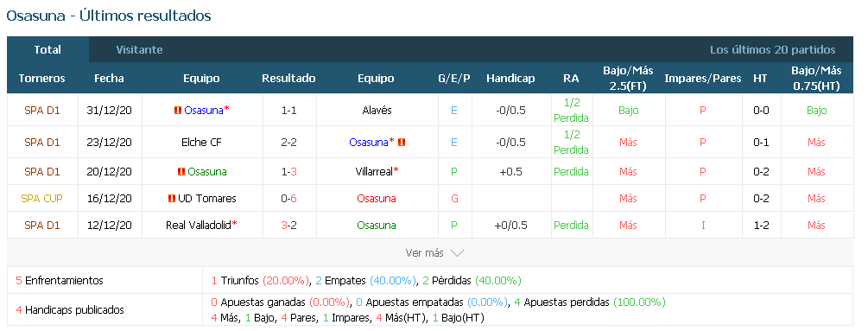Click the Villarreal team name
This screenshot has height=331, width=868.
(374, 172)
